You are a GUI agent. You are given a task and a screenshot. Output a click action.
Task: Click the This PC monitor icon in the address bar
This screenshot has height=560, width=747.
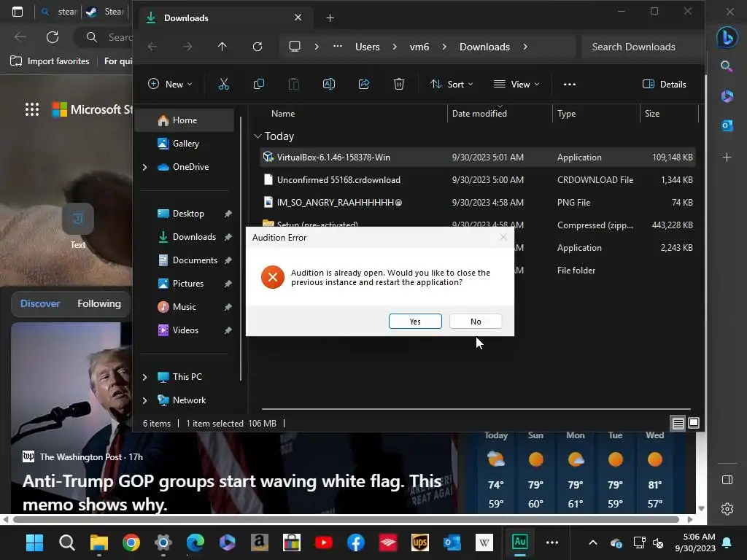point(295,46)
